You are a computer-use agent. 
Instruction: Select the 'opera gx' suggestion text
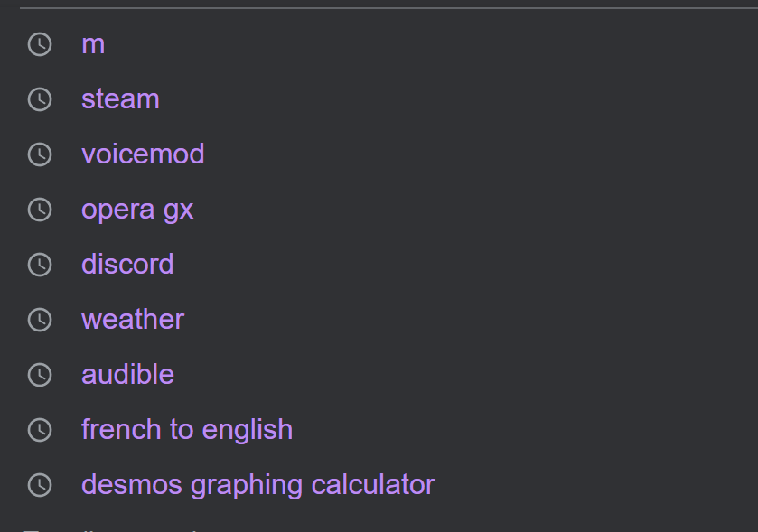(x=137, y=210)
